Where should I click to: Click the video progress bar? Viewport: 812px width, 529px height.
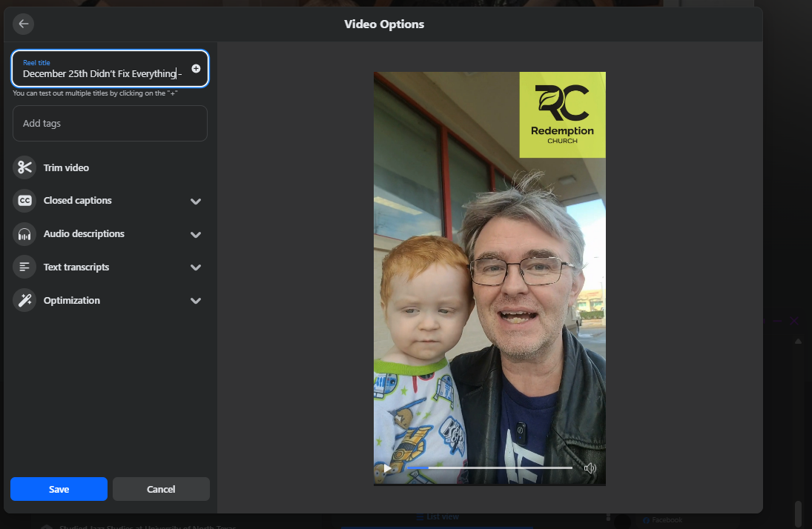coord(489,468)
